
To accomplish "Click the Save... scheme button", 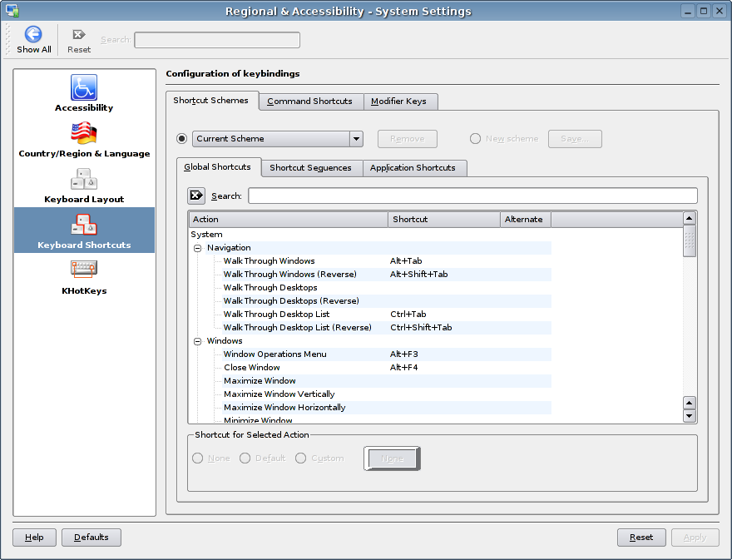I will (x=575, y=139).
